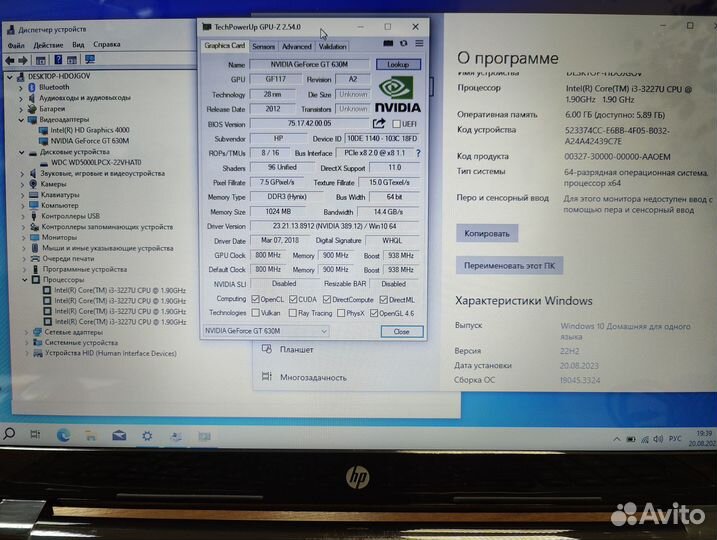The image size is (717, 540).
Task: Toggle OpenGL 4.6 checkbox
Action: coord(374,313)
